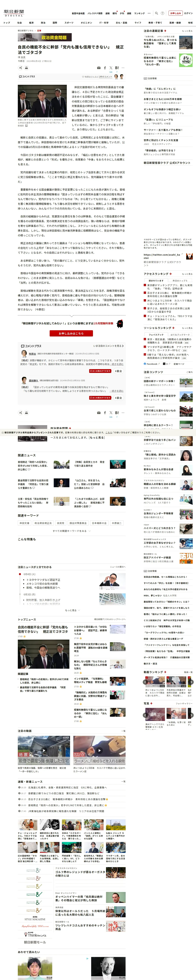Select the 政治資金規正法 keyword tag
This screenshot has height=980, width=196.
43,523
